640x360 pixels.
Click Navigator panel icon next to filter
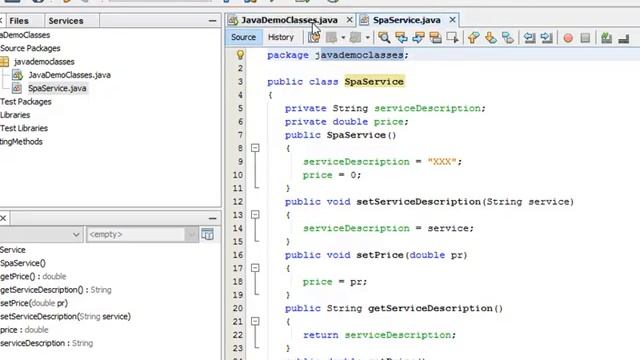click(207, 234)
